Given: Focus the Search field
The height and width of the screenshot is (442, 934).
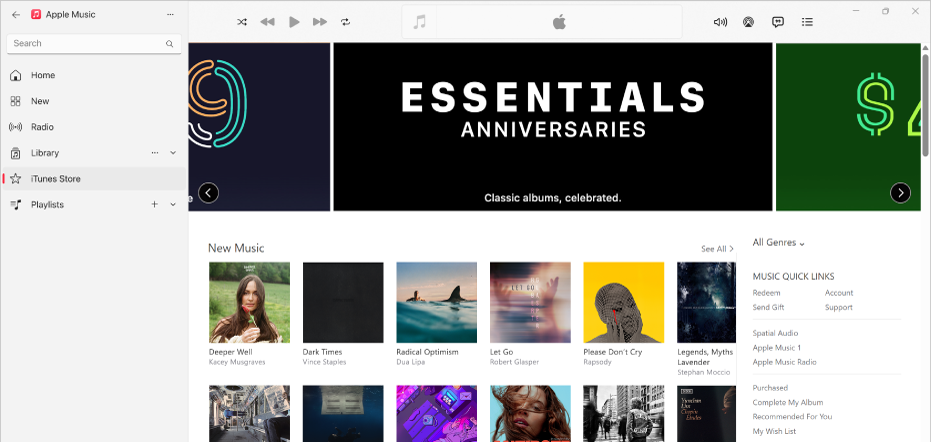Looking at the screenshot, I should tap(94, 43).
